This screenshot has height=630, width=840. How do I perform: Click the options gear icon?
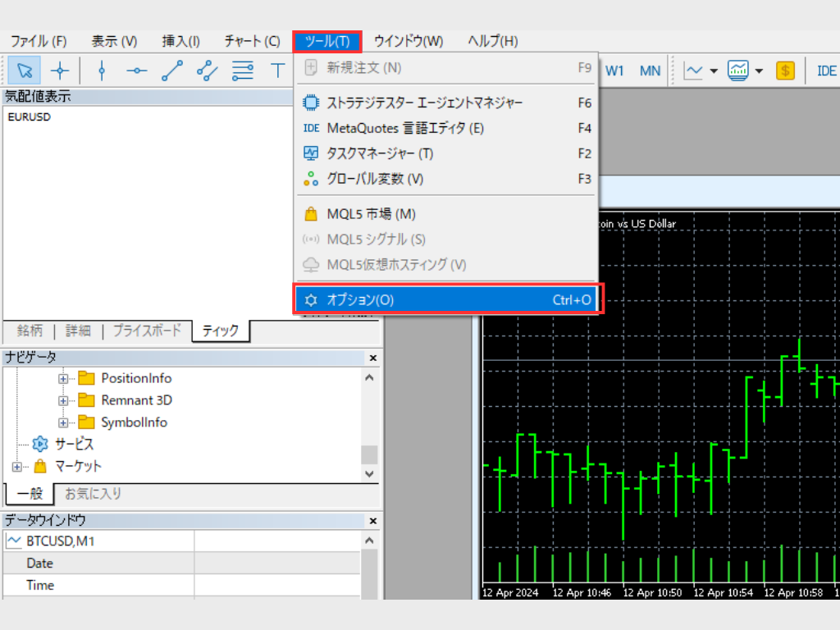311,300
